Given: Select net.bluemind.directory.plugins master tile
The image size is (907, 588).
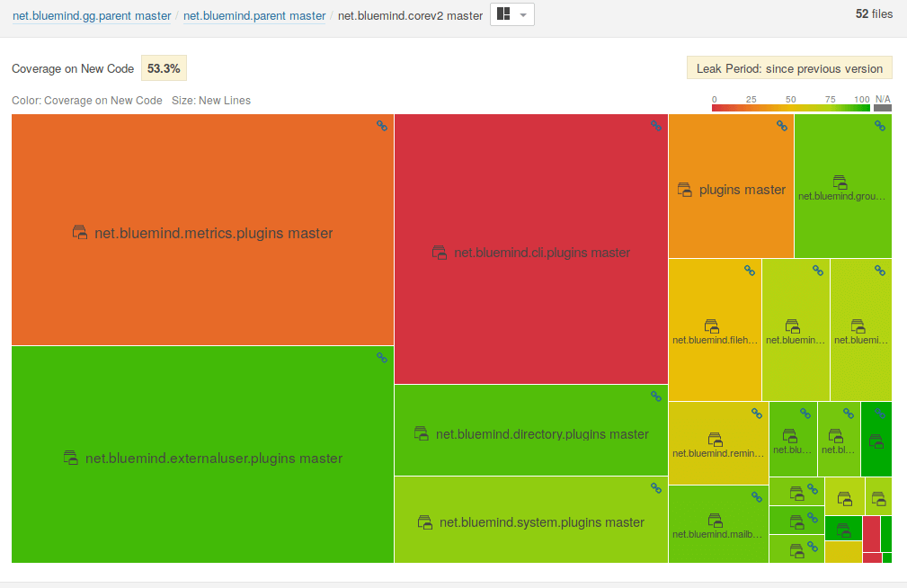Looking at the screenshot, I should pos(531,434).
